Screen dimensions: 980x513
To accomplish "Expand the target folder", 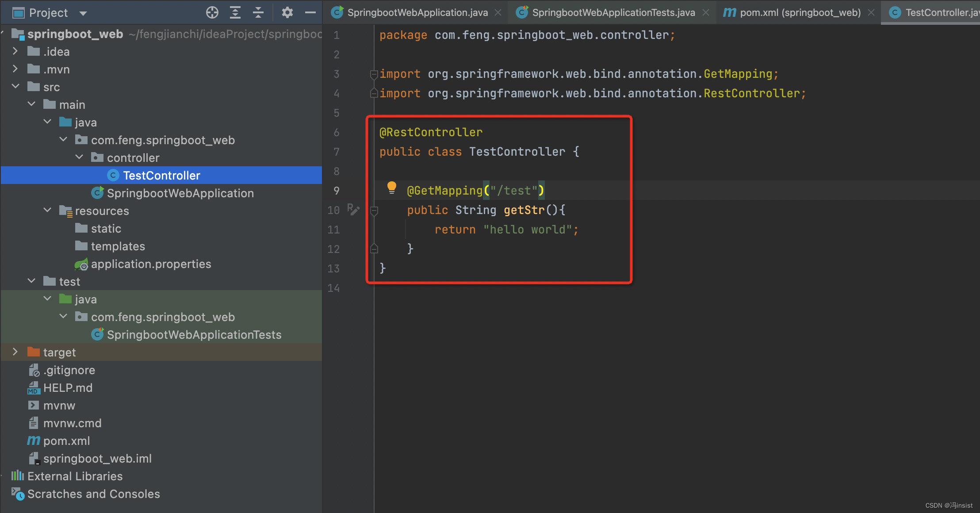I will pos(15,352).
